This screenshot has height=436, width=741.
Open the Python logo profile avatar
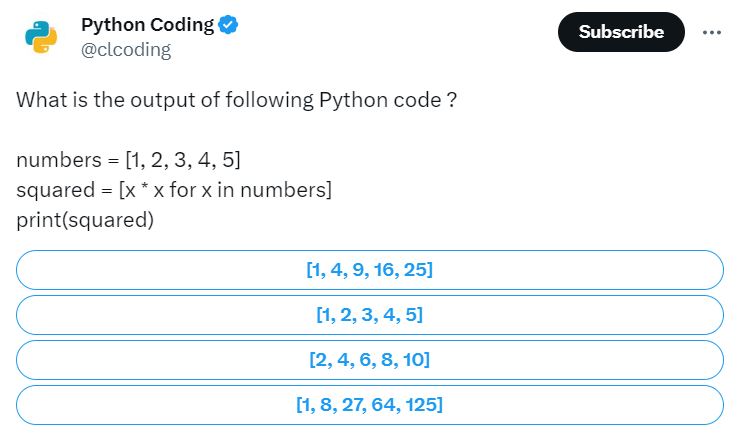tap(41, 36)
